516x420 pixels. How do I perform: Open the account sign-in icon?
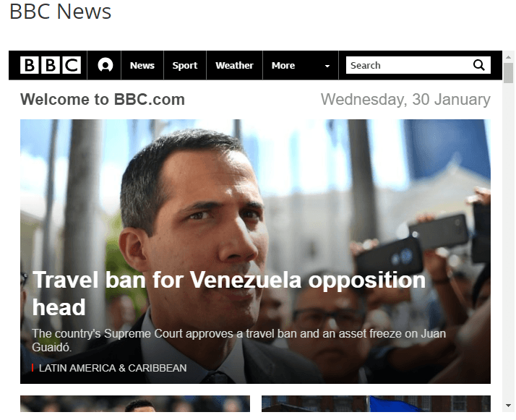pos(106,65)
